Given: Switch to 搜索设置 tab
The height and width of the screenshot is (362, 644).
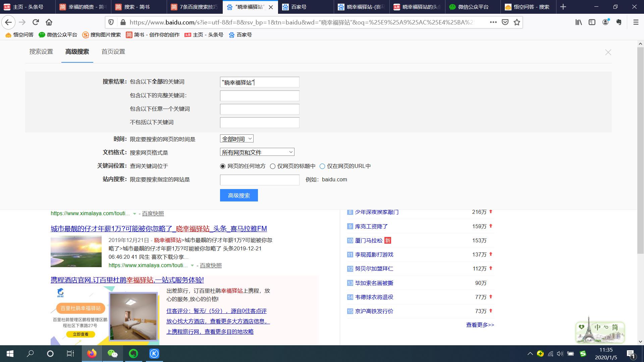Looking at the screenshot, I should [41, 52].
